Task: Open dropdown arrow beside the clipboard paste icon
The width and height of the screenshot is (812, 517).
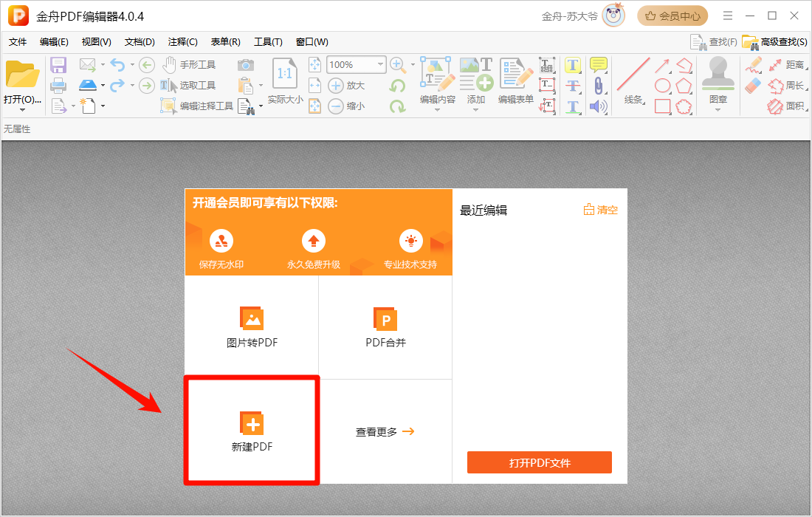Action: 261,86
